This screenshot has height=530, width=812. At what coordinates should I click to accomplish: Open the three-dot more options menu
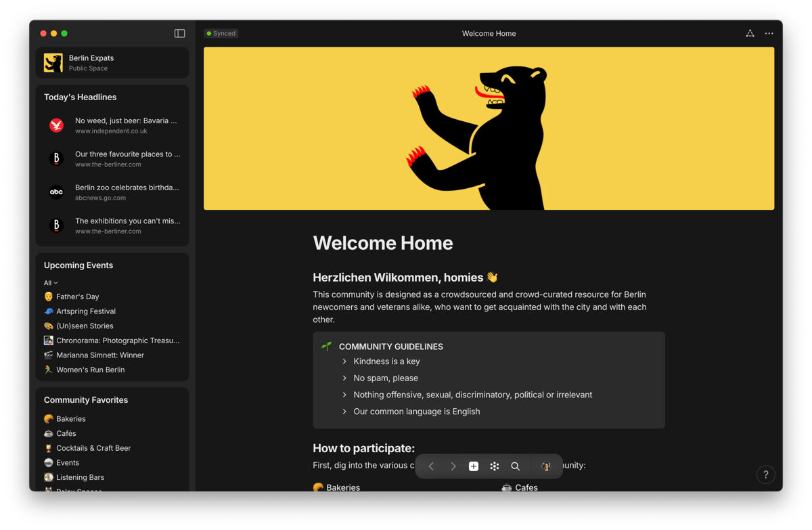tap(769, 33)
